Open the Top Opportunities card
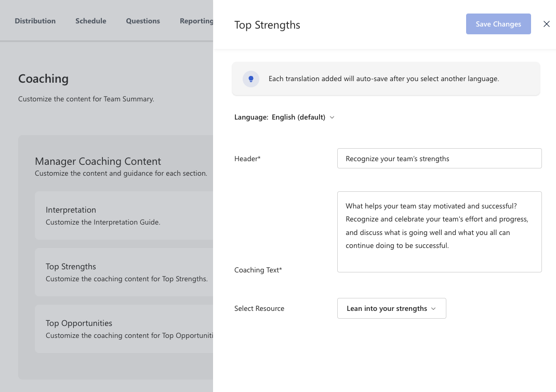556x392 pixels. tap(124, 329)
